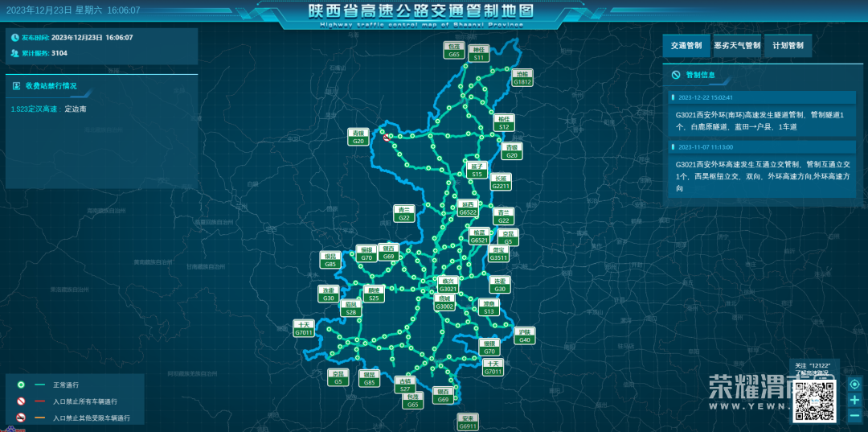Click the G69 sign beside the G70 sign
This screenshot has height=432, width=868.
click(x=389, y=253)
